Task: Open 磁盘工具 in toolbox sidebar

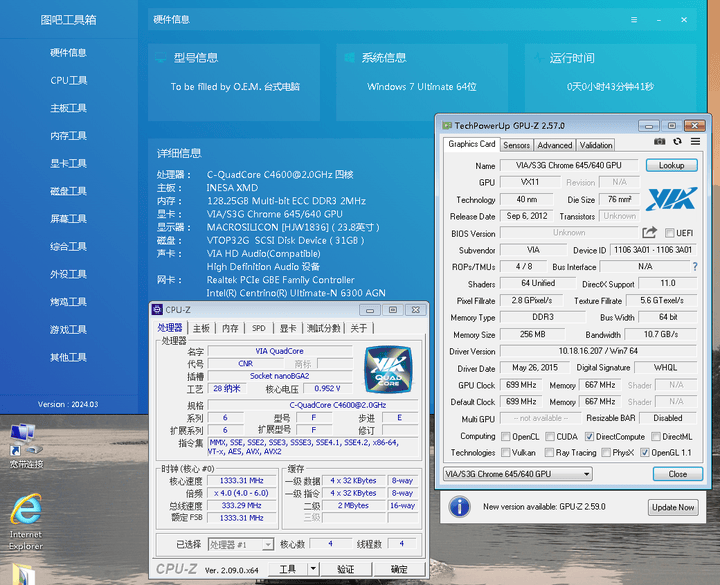Action: click(x=68, y=191)
